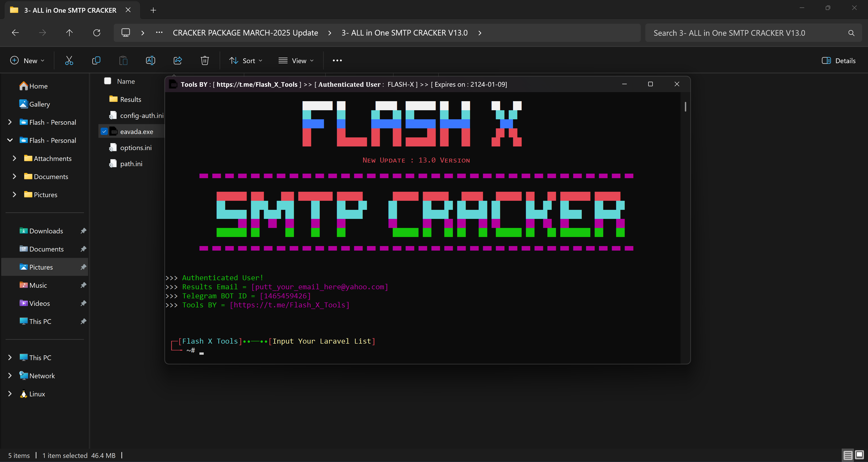The width and height of the screenshot is (868, 462).
Task: Check the select-all box in Name column
Action: (107, 81)
